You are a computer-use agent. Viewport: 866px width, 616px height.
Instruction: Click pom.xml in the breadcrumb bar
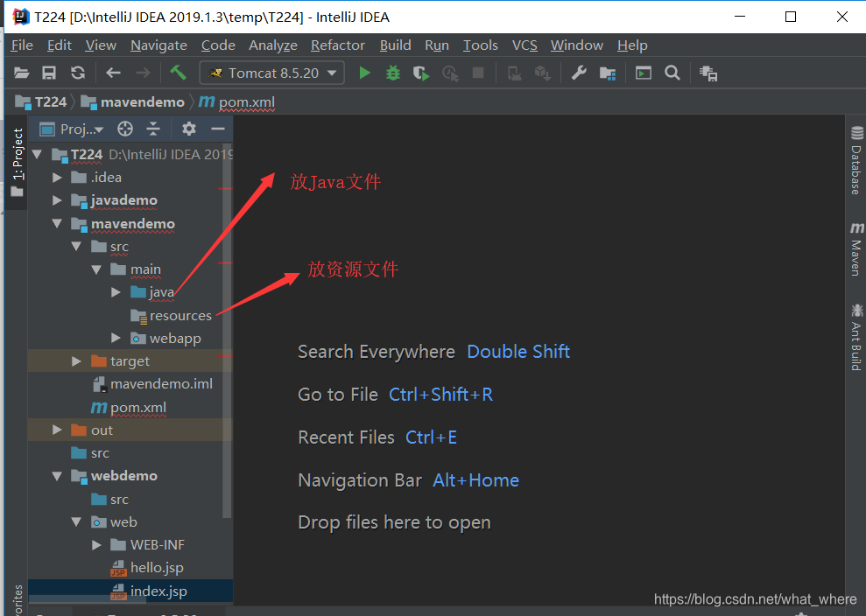pos(237,102)
